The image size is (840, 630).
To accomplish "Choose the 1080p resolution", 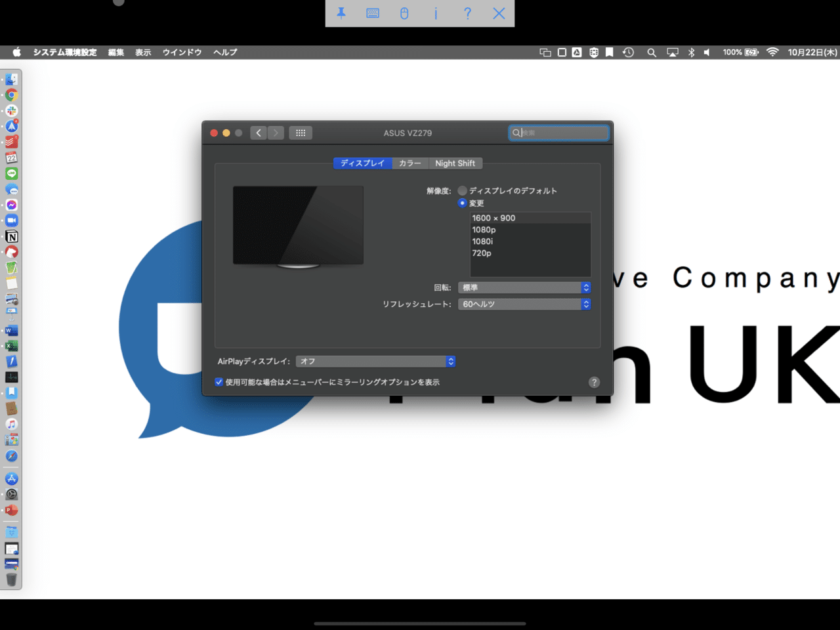I will [530, 230].
